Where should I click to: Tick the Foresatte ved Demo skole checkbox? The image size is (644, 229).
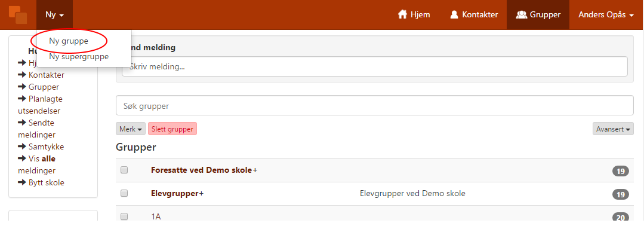click(x=124, y=170)
